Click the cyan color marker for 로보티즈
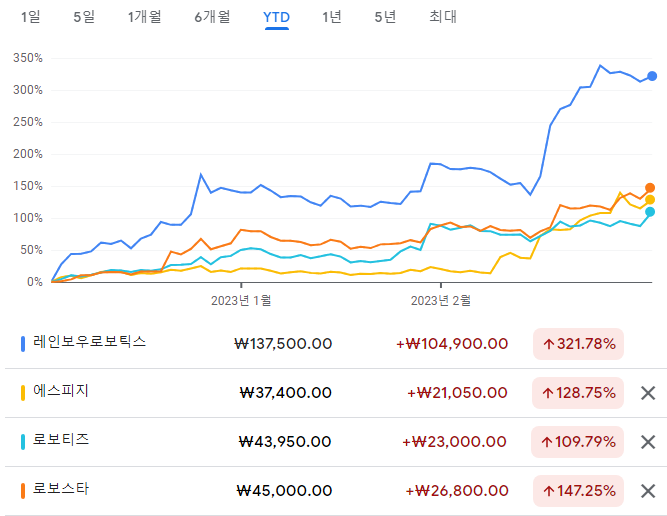The image size is (667, 516). [x=23, y=442]
